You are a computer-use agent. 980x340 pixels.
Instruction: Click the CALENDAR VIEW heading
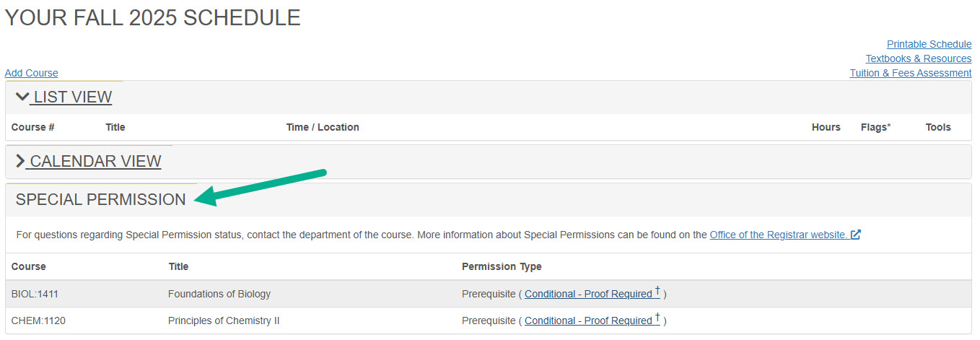[95, 161]
